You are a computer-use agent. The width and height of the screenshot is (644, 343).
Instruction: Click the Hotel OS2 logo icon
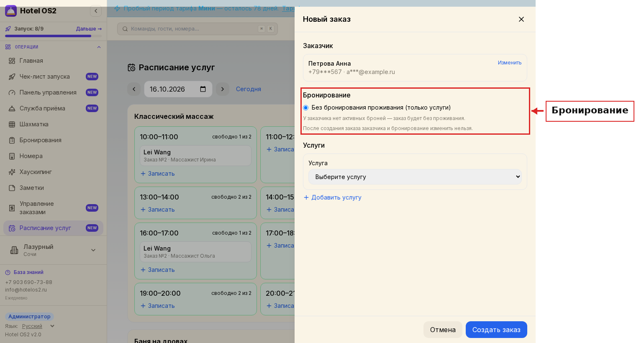tap(11, 11)
